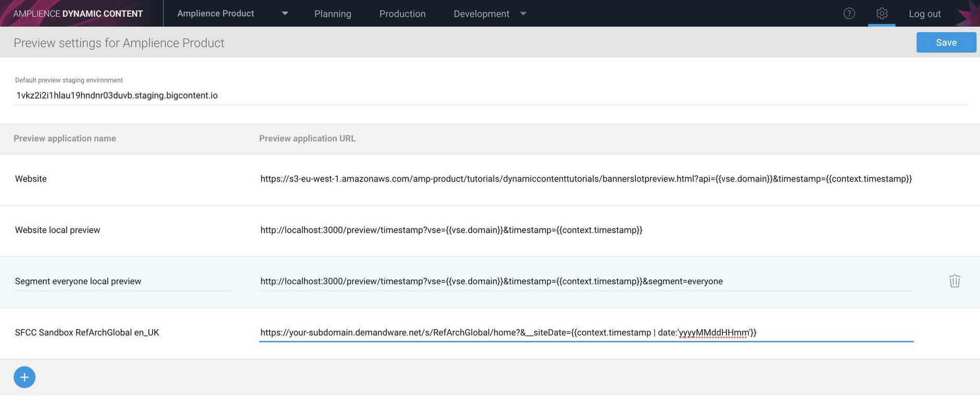
Task: Click the Preview application URL column header
Action: [307, 138]
